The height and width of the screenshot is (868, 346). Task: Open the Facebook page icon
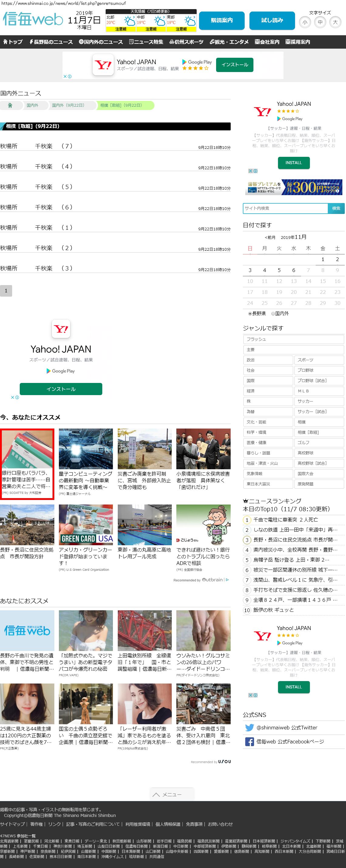[249, 742]
